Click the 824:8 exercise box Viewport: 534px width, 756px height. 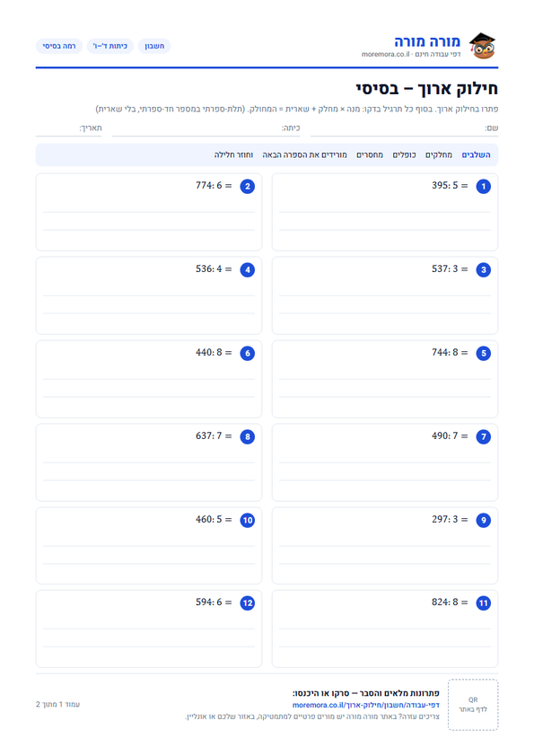[385, 629]
